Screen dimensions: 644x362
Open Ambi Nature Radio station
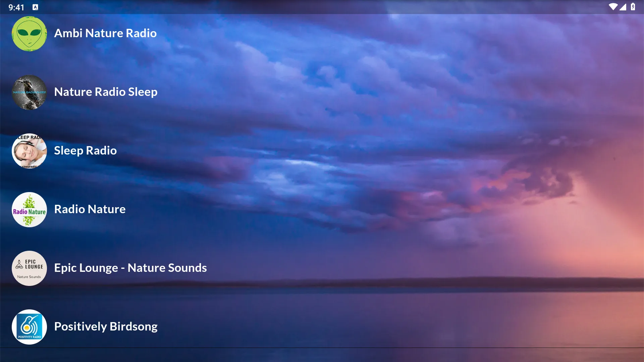tap(105, 34)
